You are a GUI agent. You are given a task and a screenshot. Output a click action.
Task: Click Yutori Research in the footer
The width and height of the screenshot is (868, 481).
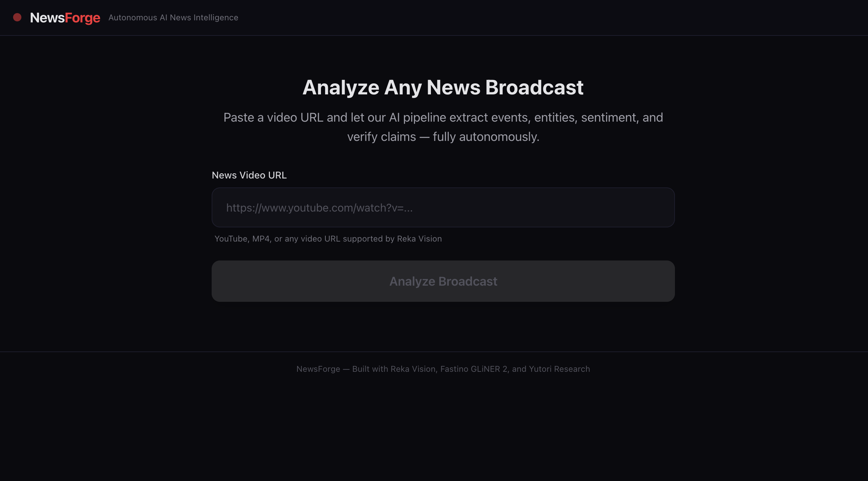pyautogui.click(x=559, y=369)
